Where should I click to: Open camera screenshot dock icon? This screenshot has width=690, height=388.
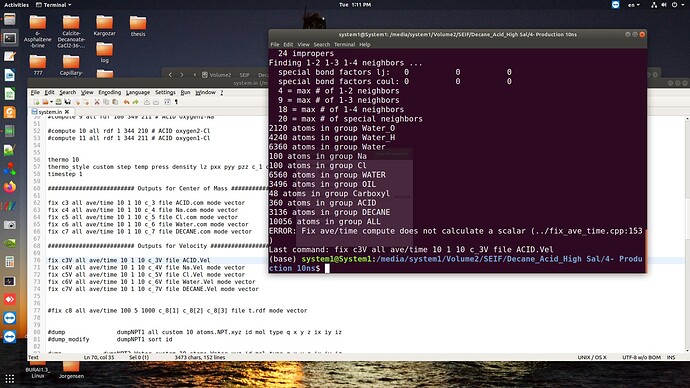point(10,225)
